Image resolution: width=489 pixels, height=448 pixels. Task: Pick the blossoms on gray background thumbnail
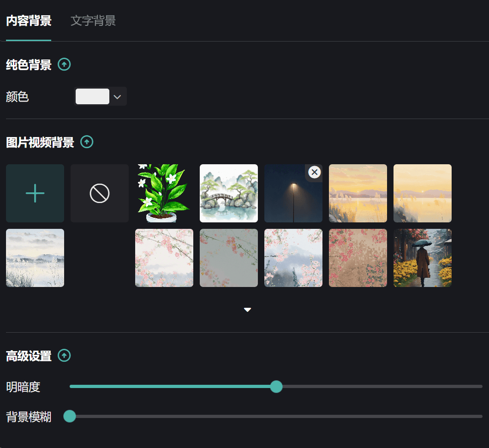click(229, 258)
